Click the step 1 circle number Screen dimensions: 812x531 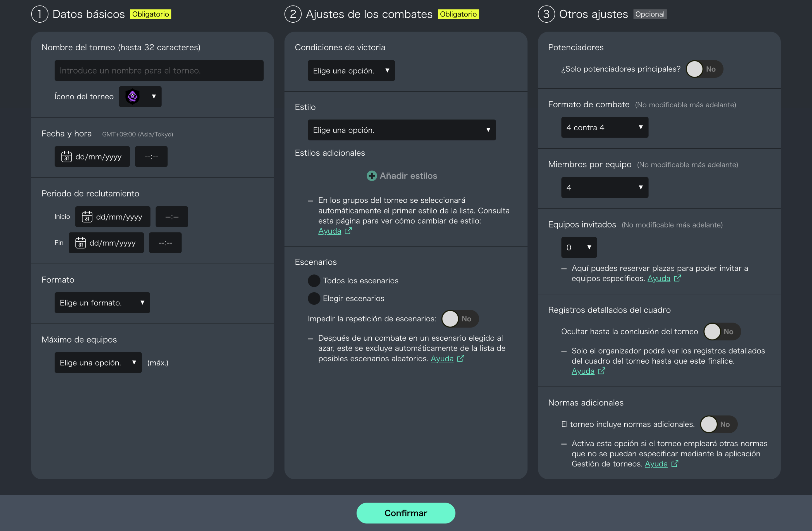[40, 14]
